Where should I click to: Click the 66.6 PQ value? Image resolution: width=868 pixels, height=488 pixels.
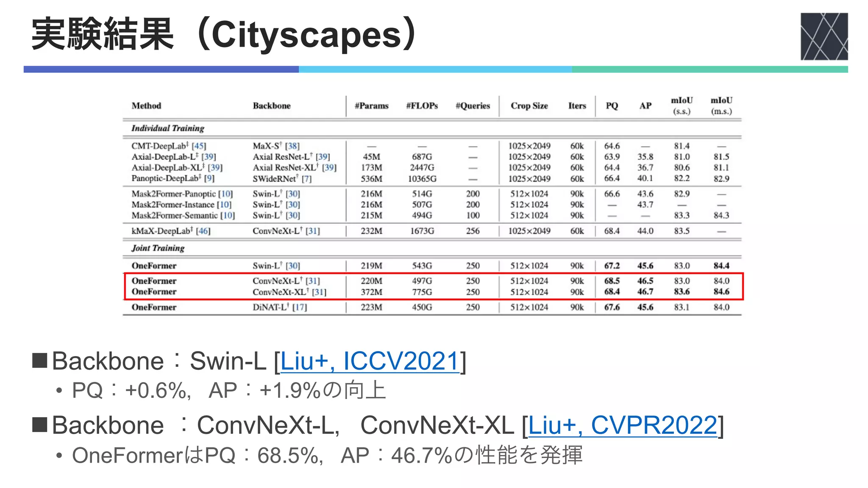612,194
